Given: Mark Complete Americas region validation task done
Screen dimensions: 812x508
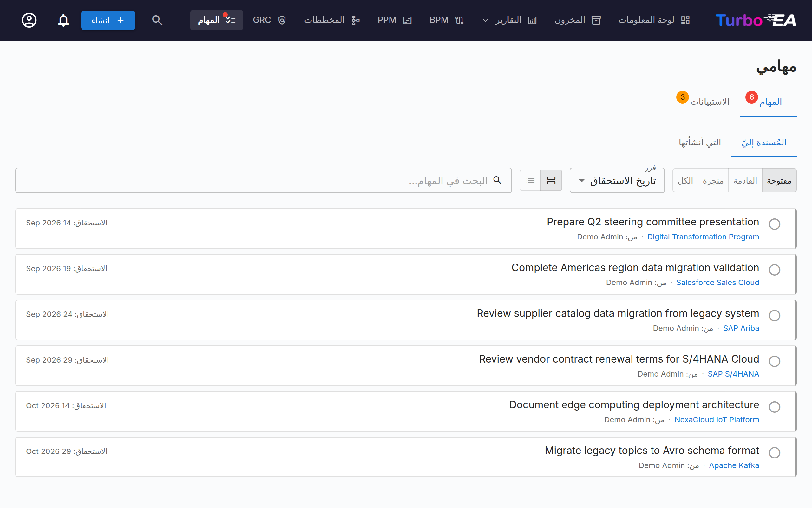Looking at the screenshot, I should click(775, 270).
